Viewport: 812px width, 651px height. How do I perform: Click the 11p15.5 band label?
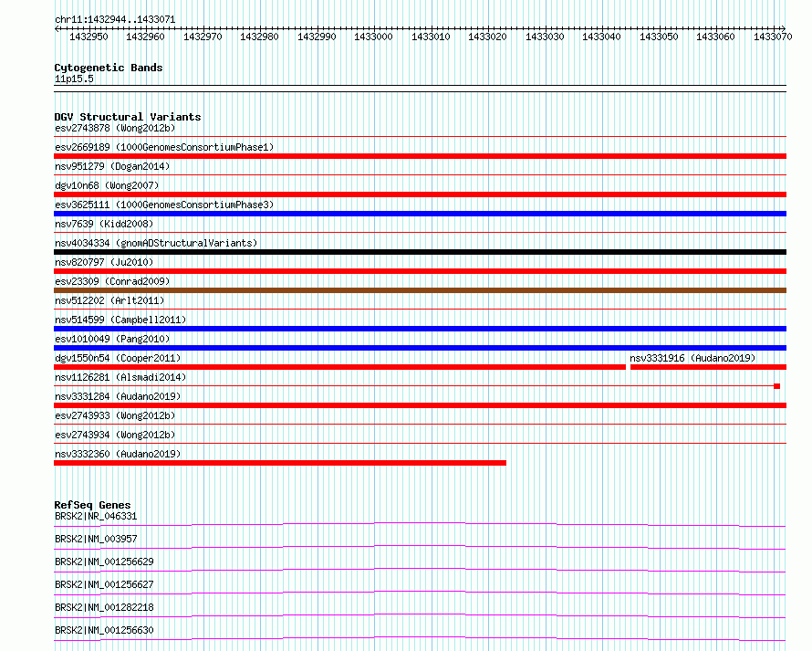pyautogui.click(x=74, y=79)
